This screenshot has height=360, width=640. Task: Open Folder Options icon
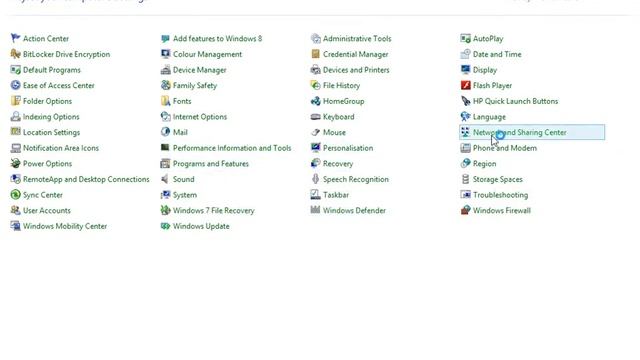click(16, 101)
